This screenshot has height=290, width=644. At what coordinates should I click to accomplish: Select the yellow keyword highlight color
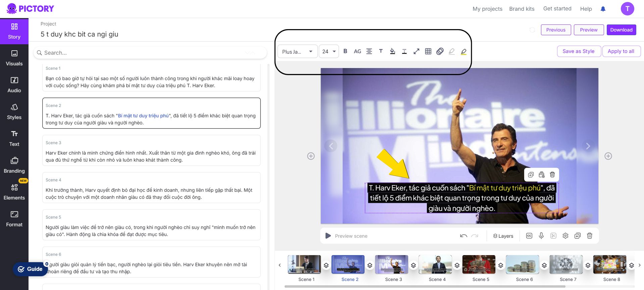coord(463,51)
